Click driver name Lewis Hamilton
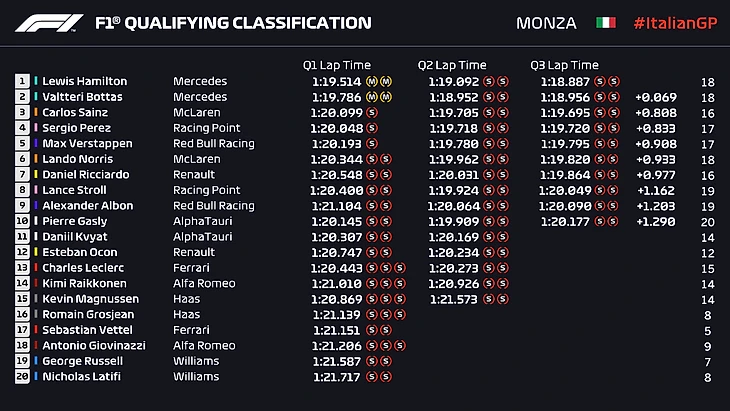 pos(84,82)
